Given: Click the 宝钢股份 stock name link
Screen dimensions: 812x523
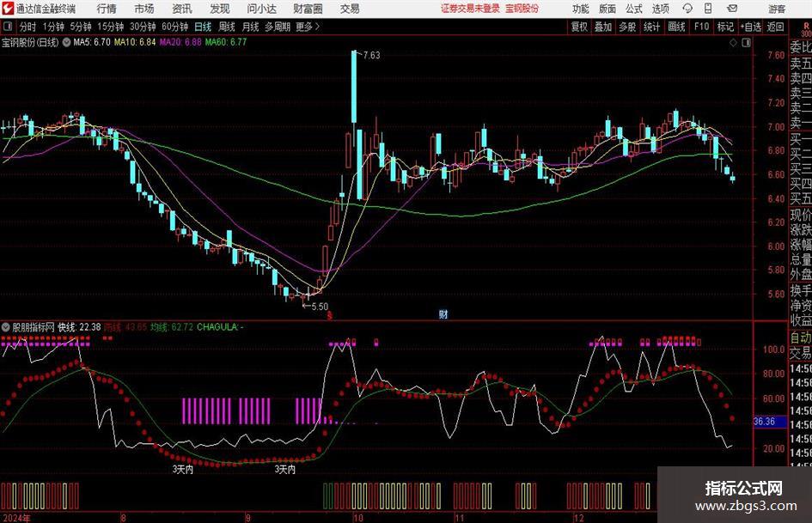Looking at the screenshot, I should tap(522, 9).
